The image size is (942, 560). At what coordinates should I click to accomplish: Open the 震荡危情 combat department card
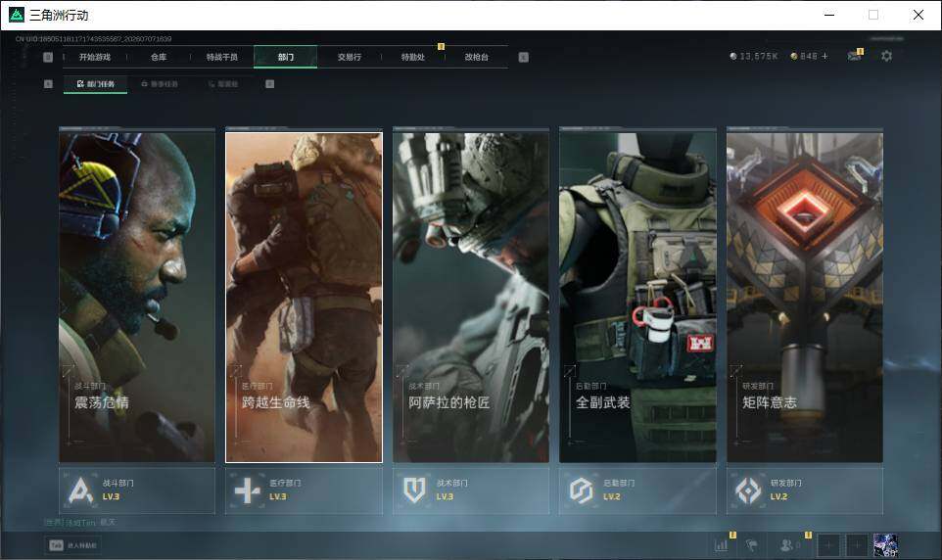coord(137,298)
